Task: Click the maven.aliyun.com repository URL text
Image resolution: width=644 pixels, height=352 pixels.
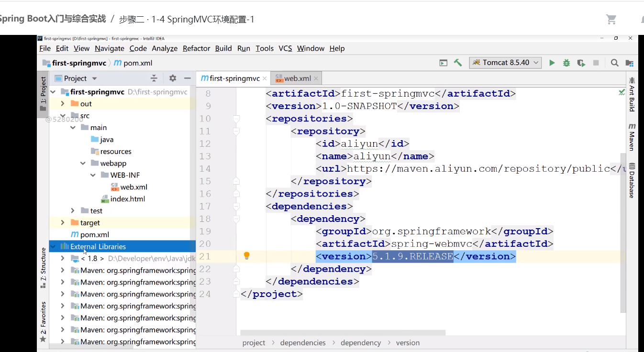Action: 478,169
